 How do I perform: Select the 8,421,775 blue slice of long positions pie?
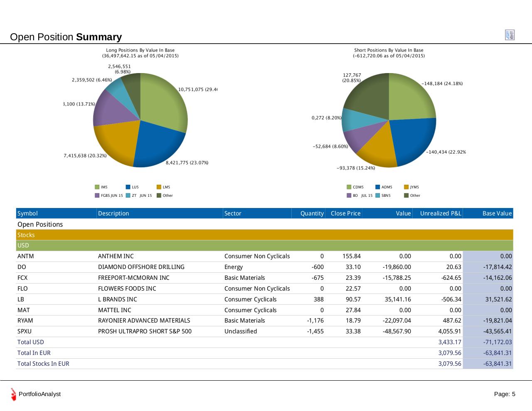click(x=160, y=143)
